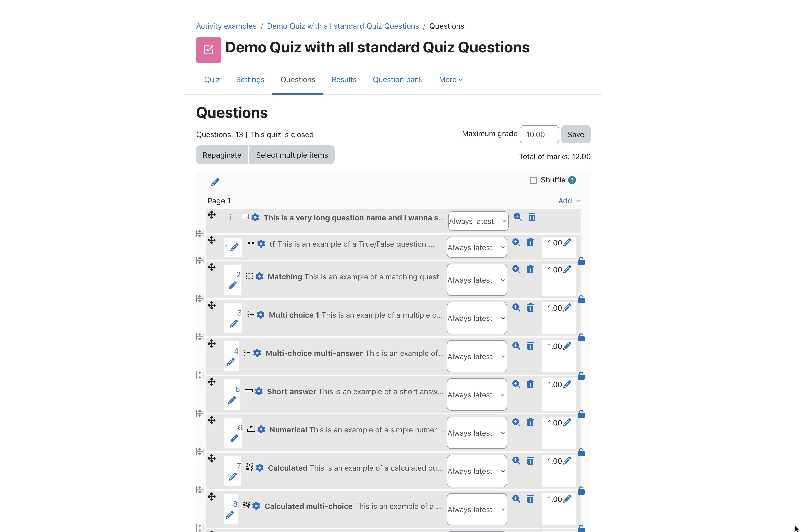Click the page break icon after question 1
This screenshot has height=532, width=801.
tap(200, 260)
